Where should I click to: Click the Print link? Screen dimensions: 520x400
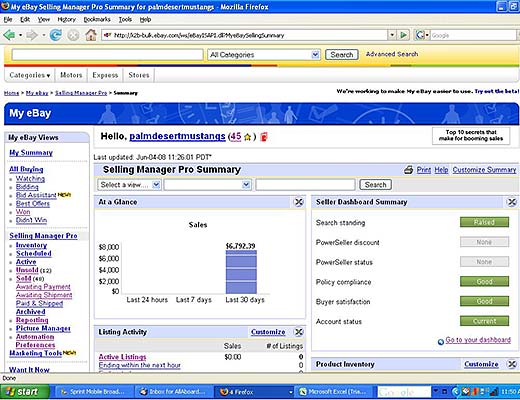click(x=424, y=170)
